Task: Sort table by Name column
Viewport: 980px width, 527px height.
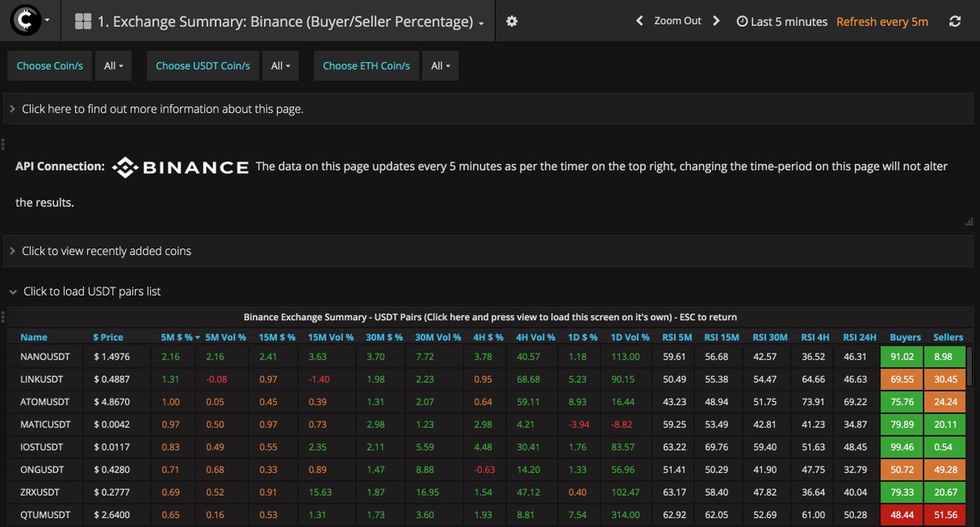Action: [x=34, y=337]
